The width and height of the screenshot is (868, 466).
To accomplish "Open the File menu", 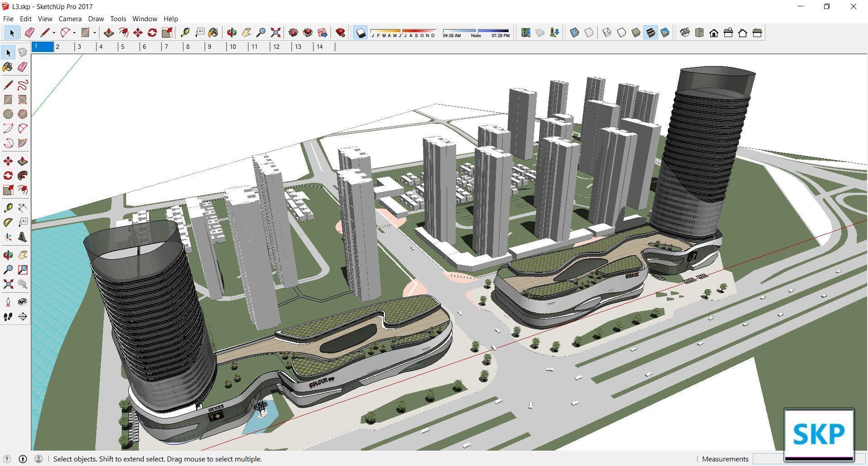I will pos(8,19).
